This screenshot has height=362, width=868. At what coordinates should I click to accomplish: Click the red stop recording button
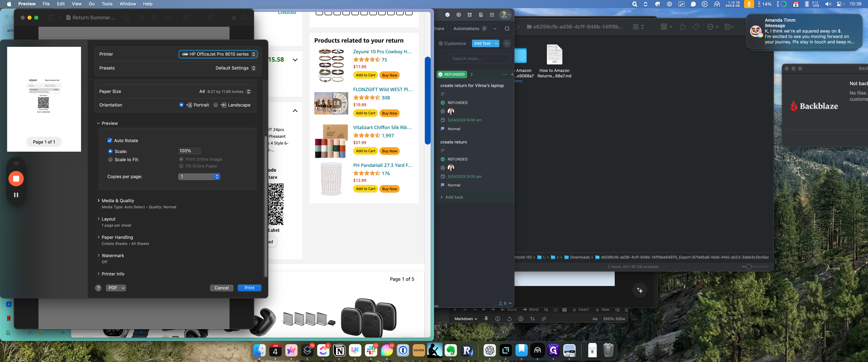[x=16, y=179]
